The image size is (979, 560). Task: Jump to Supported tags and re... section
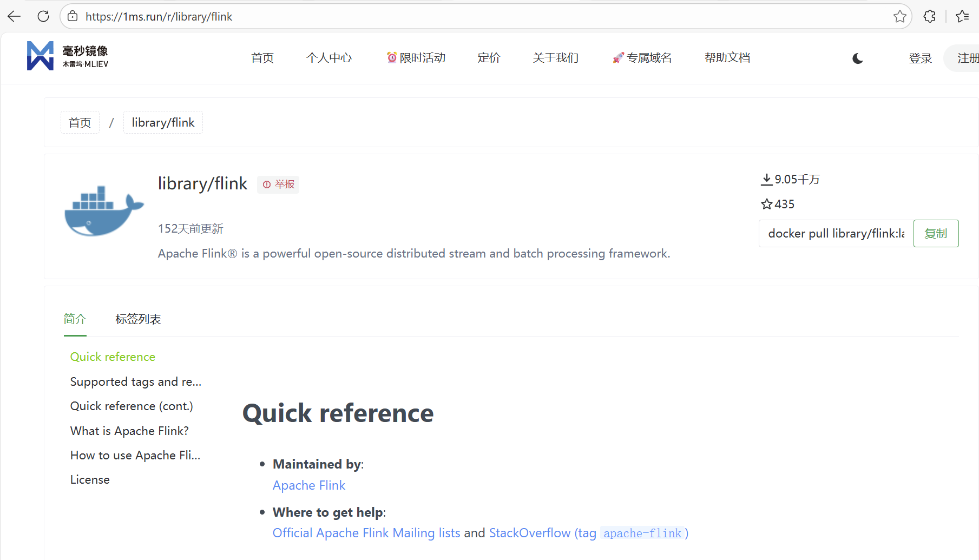136,382
